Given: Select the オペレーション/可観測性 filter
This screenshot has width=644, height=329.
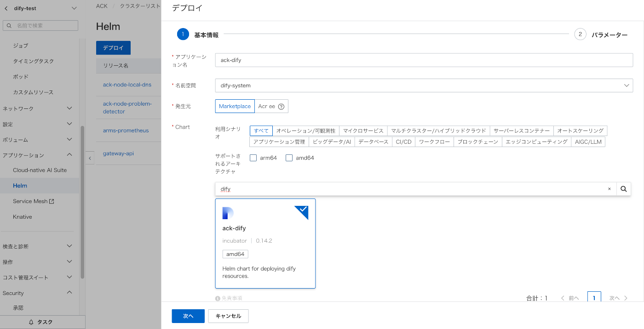Looking at the screenshot, I should 306,131.
